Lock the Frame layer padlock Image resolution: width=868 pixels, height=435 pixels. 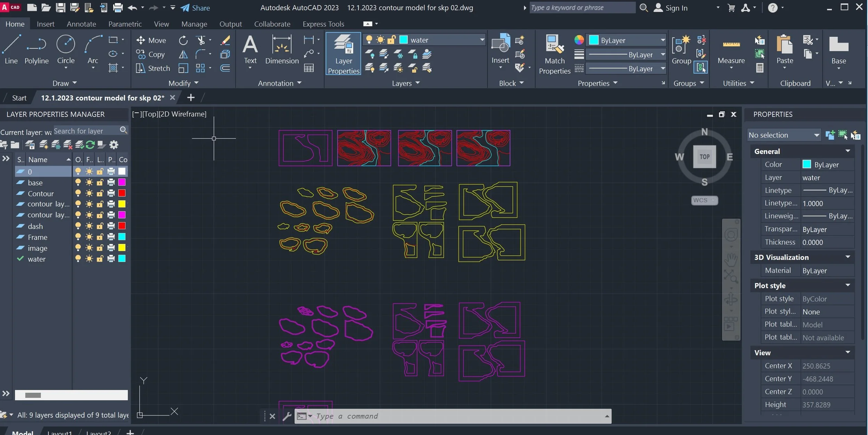click(100, 237)
